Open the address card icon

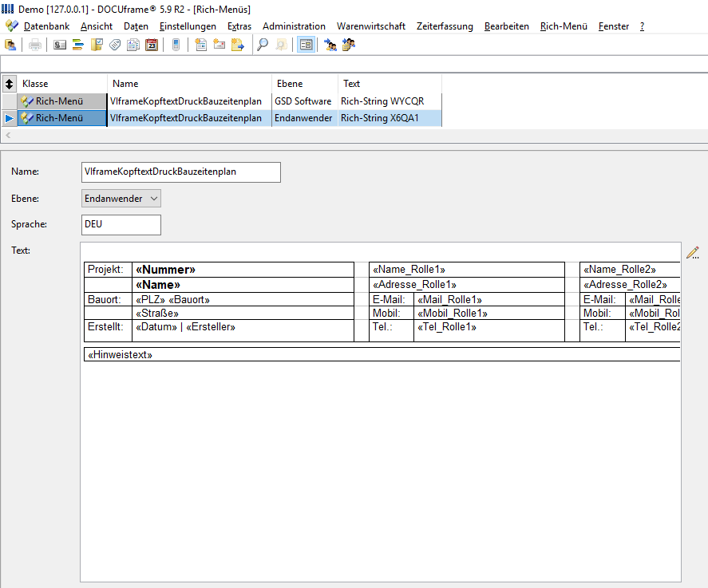[60, 45]
